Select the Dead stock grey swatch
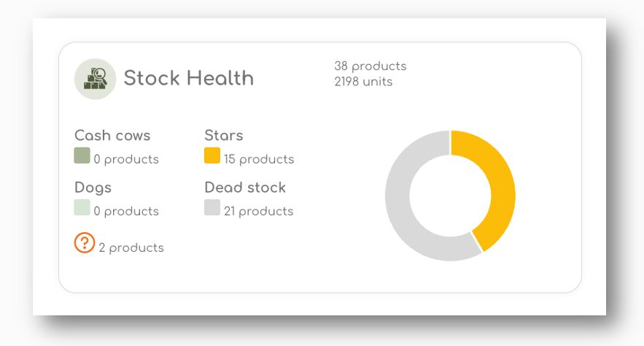The height and width of the screenshot is (346, 644). (212, 207)
